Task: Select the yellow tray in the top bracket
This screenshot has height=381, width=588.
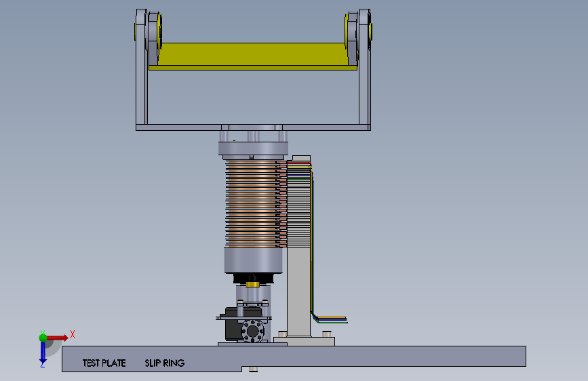Action: [253, 57]
